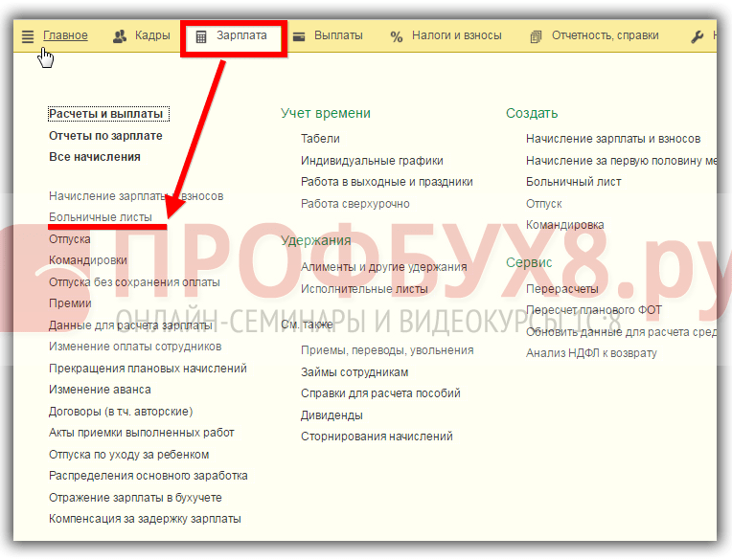Select the Зарплата section
732x560 pixels.
tap(241, 35)
